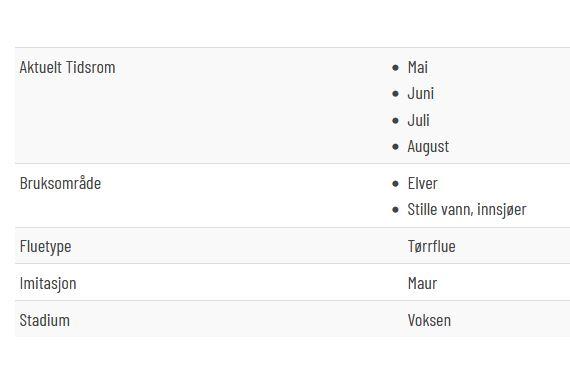The width and height of the screenshot is (570, 382).
Task: Click the bullet next to Mai
Action: point(396,68)
